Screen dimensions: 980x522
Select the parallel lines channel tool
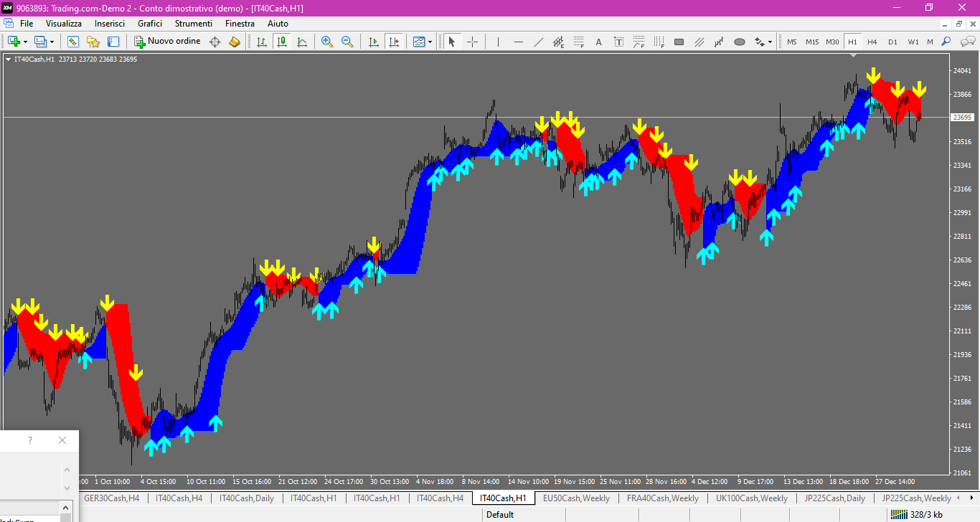(699, 42)
